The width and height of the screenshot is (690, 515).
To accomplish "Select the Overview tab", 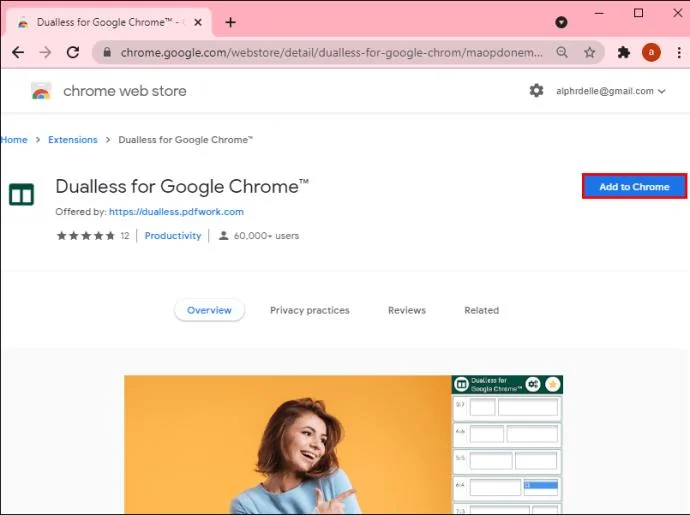I will pos(209,310).
